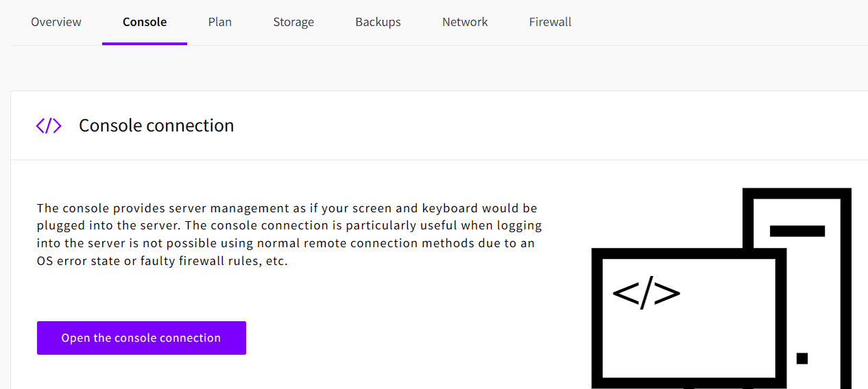Click the first line of the console description

pos(287,208)
